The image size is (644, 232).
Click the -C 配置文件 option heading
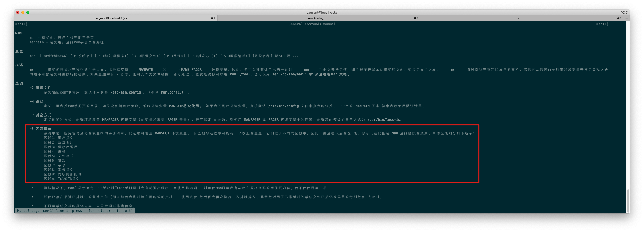click(x=40, y=88)
